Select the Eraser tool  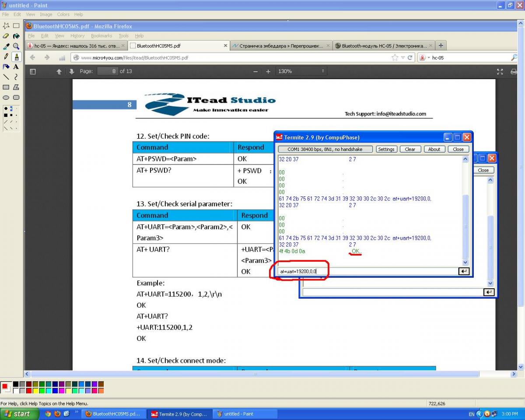(x=6, y=36)
